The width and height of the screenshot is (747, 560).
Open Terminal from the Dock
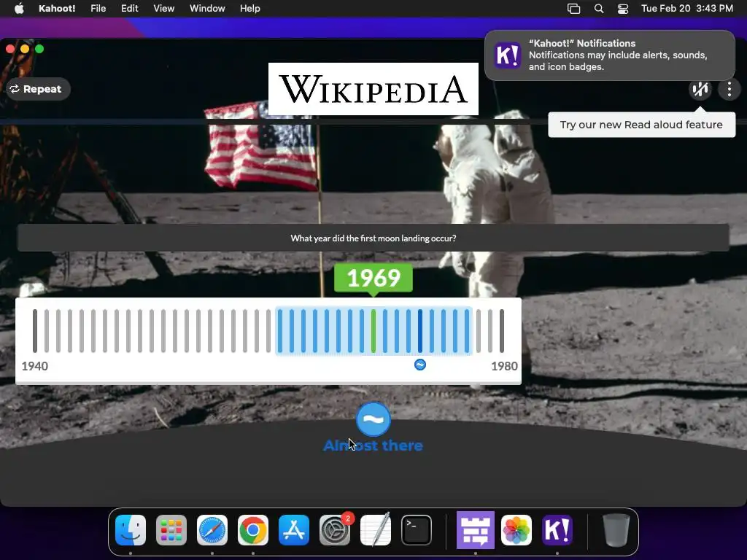tap(417, 530)
